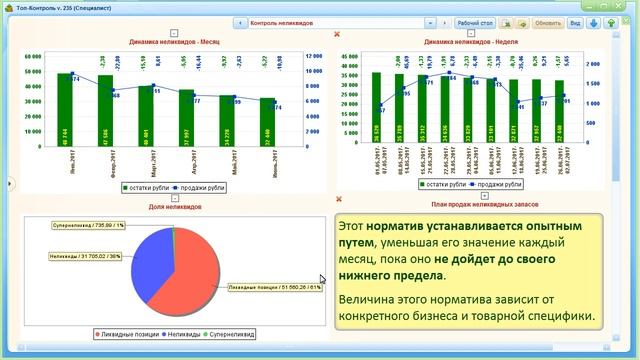Image resolution: width=640 pixels, height=360 pixels.
Task: Click the vertical scrollbar down arrow
Action: [x=616, y=338]
